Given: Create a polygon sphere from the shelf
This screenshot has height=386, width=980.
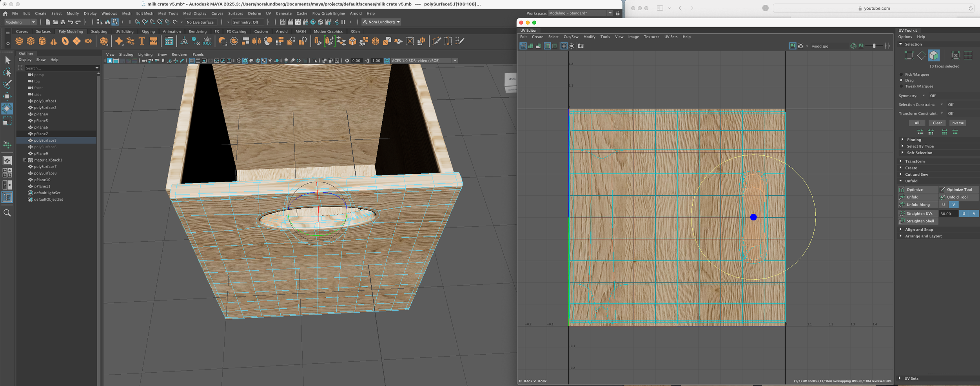Looking at the screenshot, I should pos(19,41).
